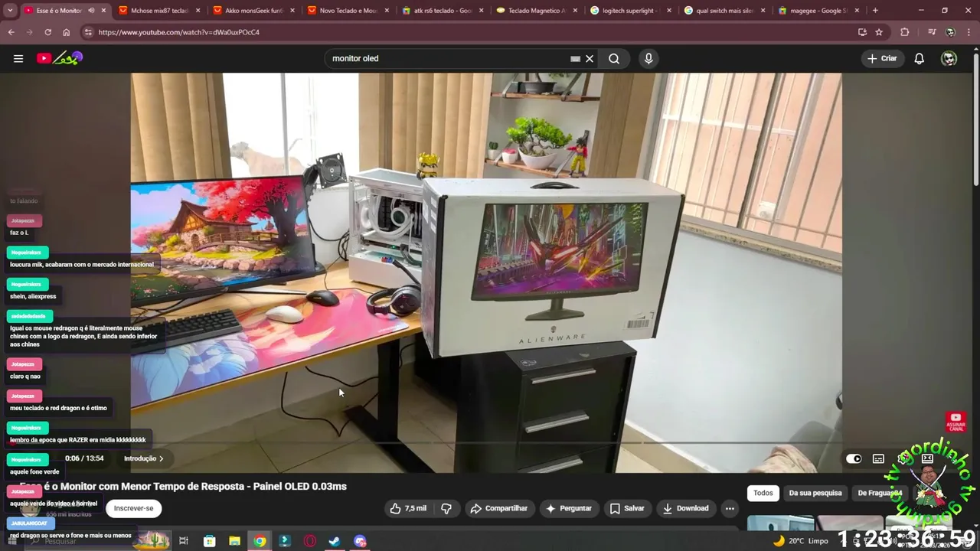Install or cast via the address bar screen icon
The width and height of the screenshot is (980, 551).
click(x=862, y=32)
